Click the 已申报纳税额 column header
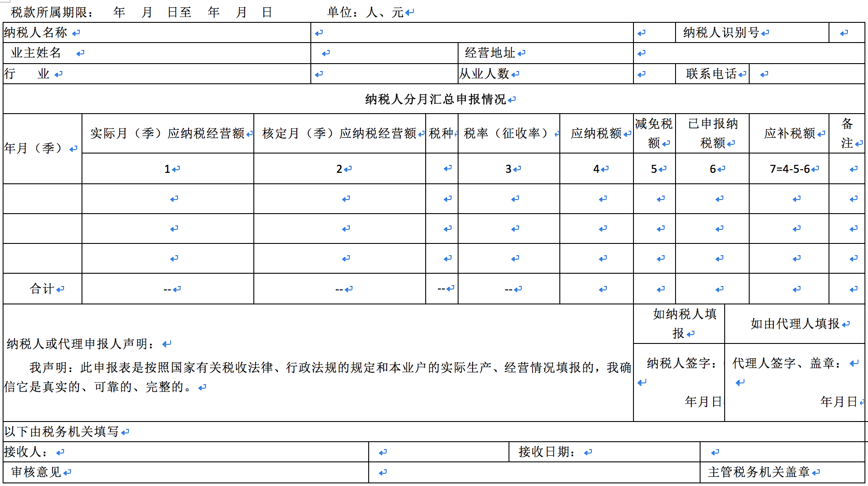 coord(712,133)
